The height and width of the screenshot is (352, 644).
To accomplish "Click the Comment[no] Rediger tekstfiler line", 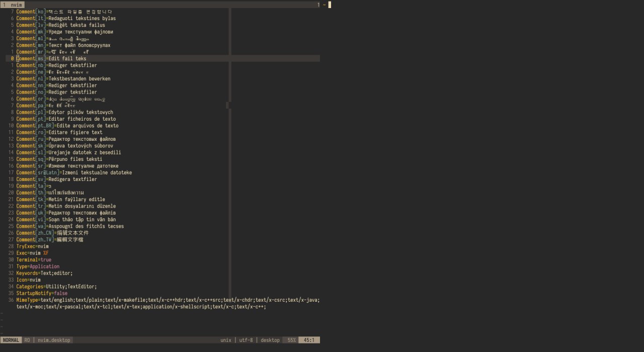I will click(56, 92).
